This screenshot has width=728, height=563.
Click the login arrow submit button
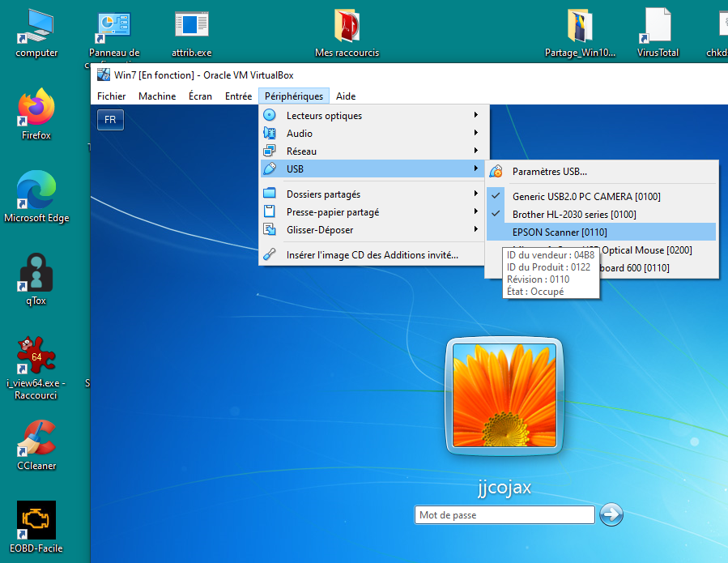pos(611,514)
